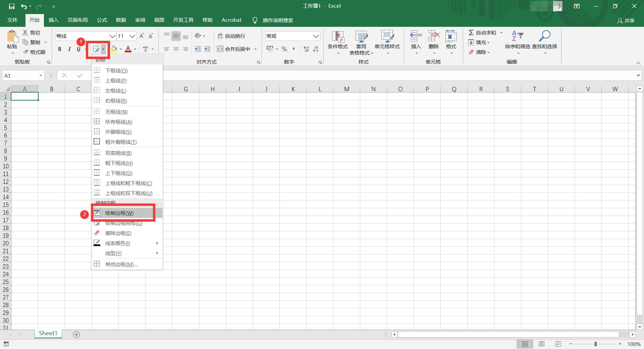This screenshot has width=644, height=349.
Task: Open 单元格样式 cell styles
Action: [387, 43]
